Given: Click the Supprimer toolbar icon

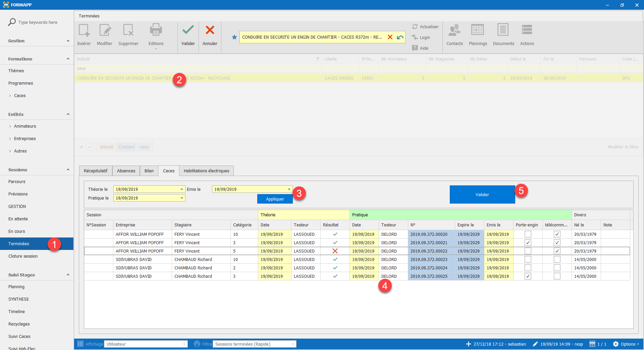Looking at the screenshot, I should click(x=128, y=30).
